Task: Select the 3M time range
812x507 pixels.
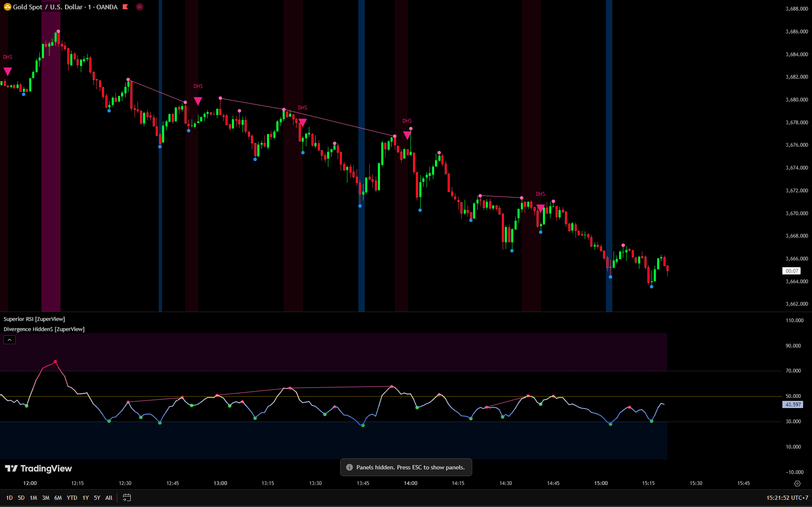Action: pos(46,498)
